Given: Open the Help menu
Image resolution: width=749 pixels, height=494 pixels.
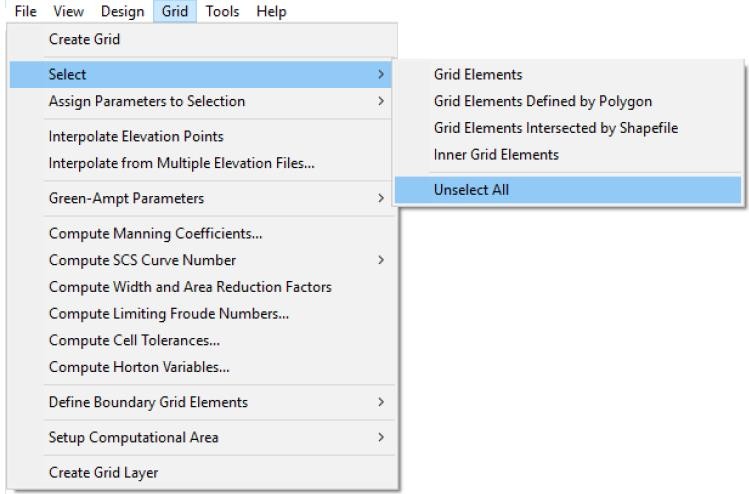Looking at the screenshot, I should coord(270,12).
